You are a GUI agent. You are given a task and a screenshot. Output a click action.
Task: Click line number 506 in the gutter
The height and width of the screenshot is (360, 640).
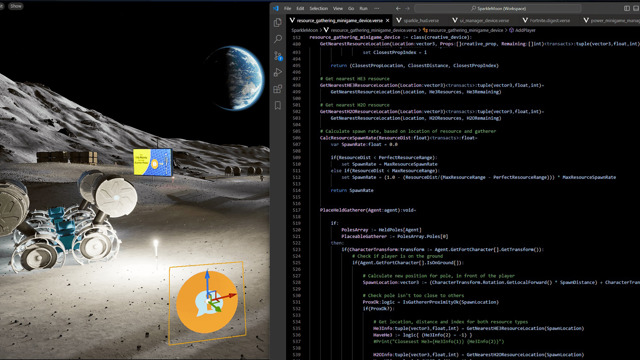[296, 138]
